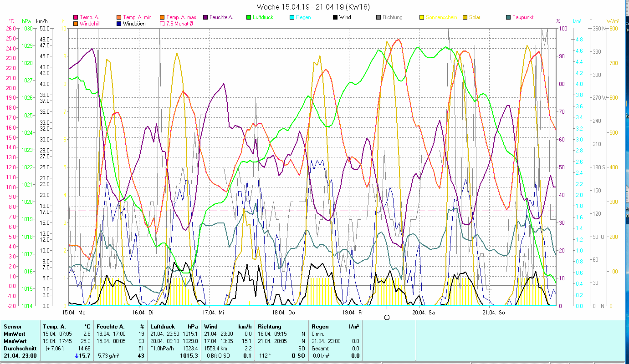The width and height of the screenshot is (629, 364).
Task: Click the wind run value '1558.4 km'
Action: tap(216, 349)
